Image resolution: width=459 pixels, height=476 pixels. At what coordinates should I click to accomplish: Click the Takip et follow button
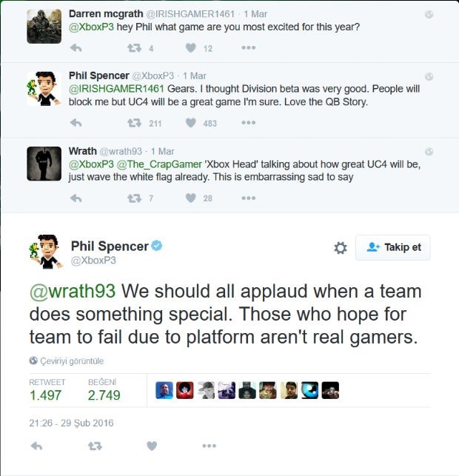[393, 247]
